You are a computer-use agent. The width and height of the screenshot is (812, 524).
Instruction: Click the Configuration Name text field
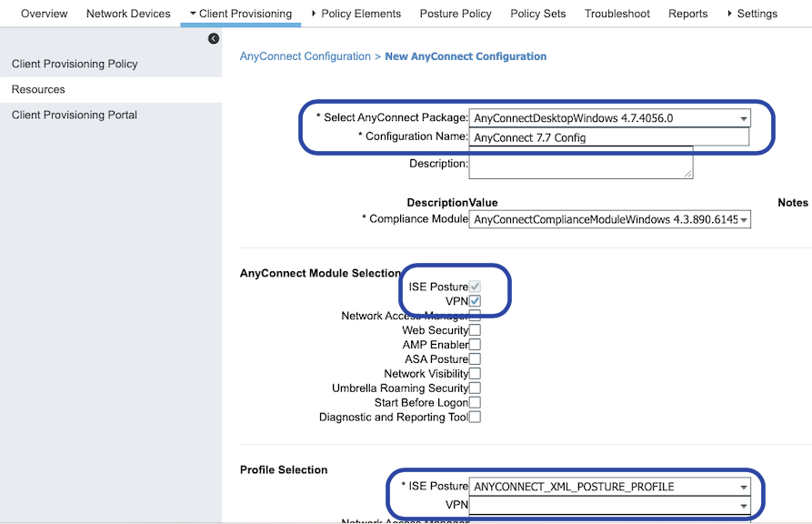pyautogui.click(x=609, y=137)
